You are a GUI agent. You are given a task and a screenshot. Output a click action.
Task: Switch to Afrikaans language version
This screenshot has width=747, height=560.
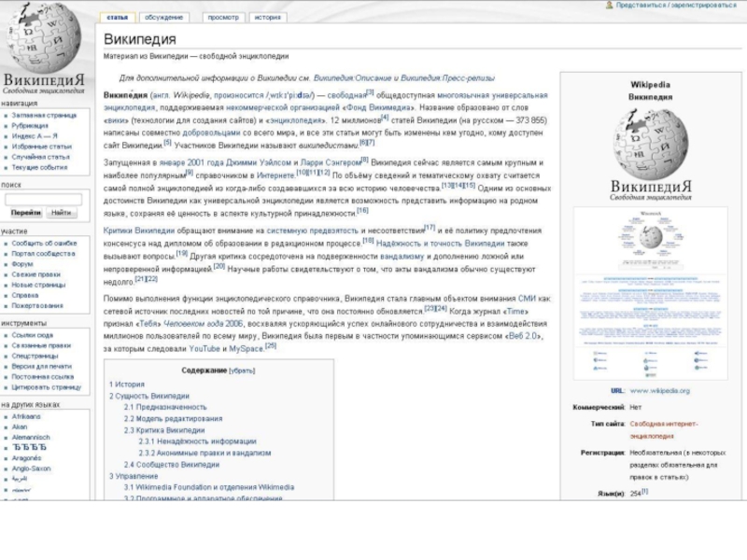[26, 416]
